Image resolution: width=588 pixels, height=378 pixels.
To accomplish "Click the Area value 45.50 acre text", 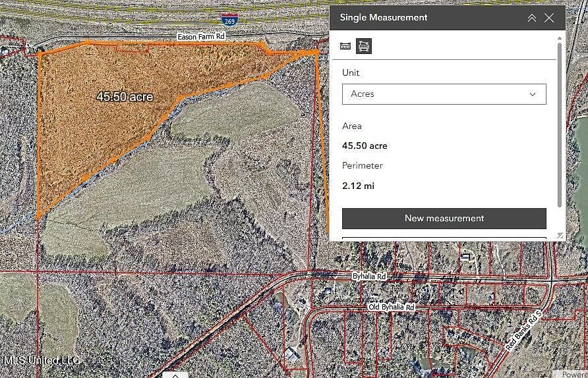I will point(365,146).
